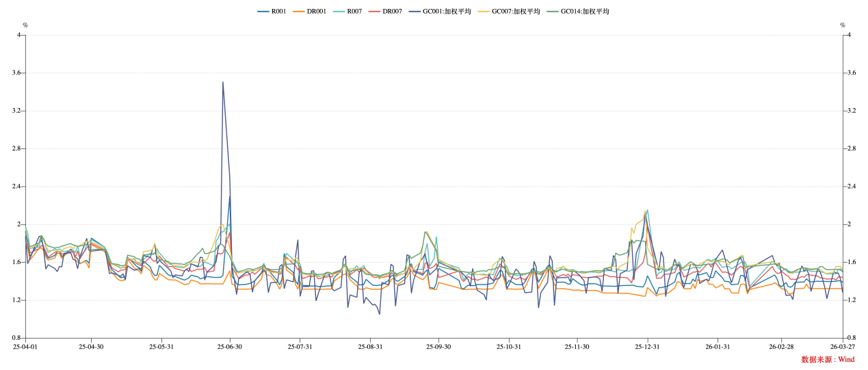Click GC001:加权平均 legend label

pos(440,12)
